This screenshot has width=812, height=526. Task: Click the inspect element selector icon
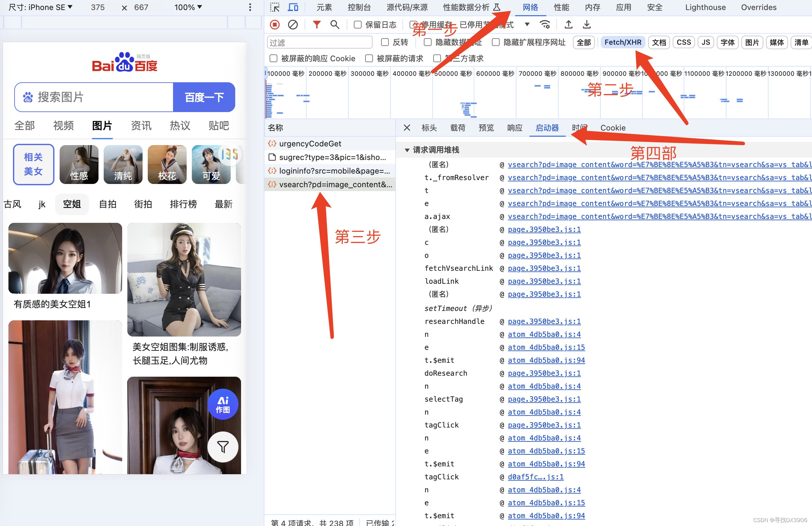click(x=275, y=7)
